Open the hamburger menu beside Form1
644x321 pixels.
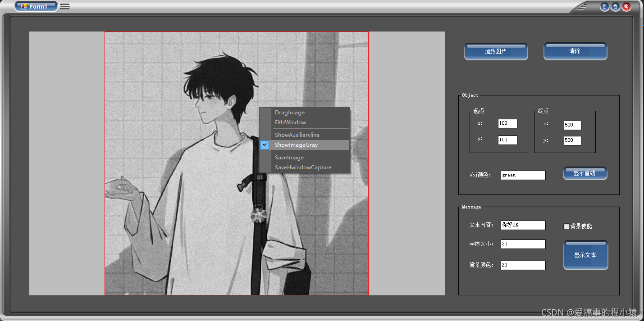tap(65, 7)
